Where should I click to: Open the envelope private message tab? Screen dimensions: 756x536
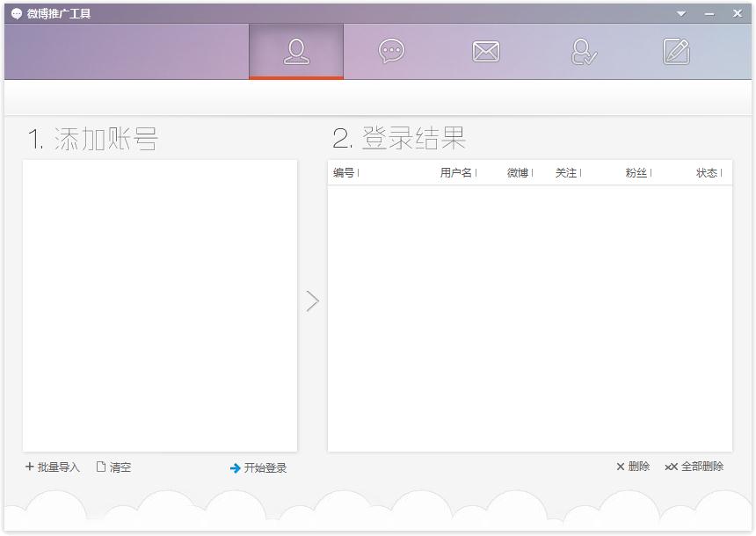pos(485,52)
